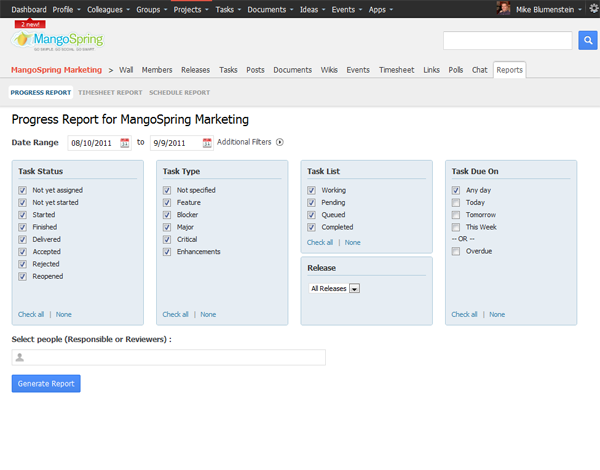Click the 2 new! notification badge
600x470 pixels.
[x=30, y=24]
